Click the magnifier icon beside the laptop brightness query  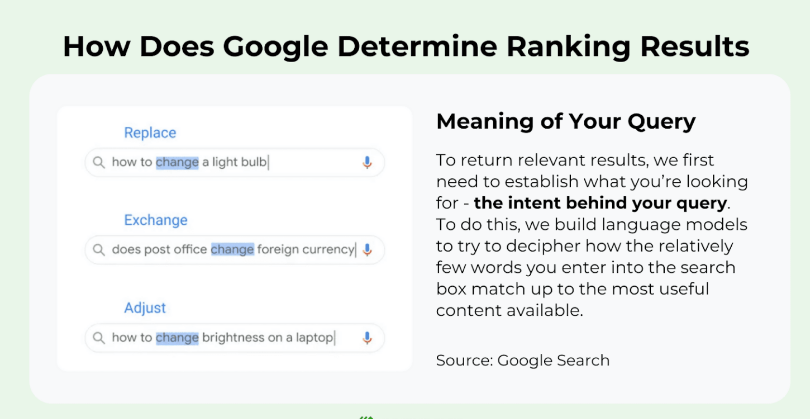click(x=98, y=338)
